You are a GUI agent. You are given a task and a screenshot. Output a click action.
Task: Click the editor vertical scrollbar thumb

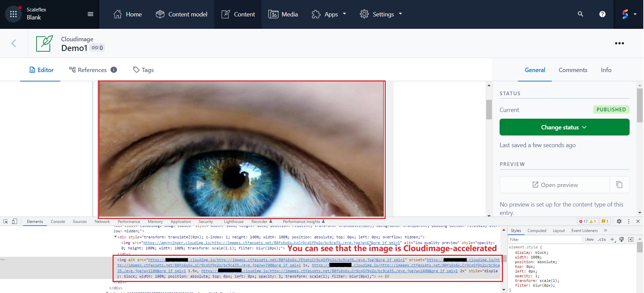point(489,110)
